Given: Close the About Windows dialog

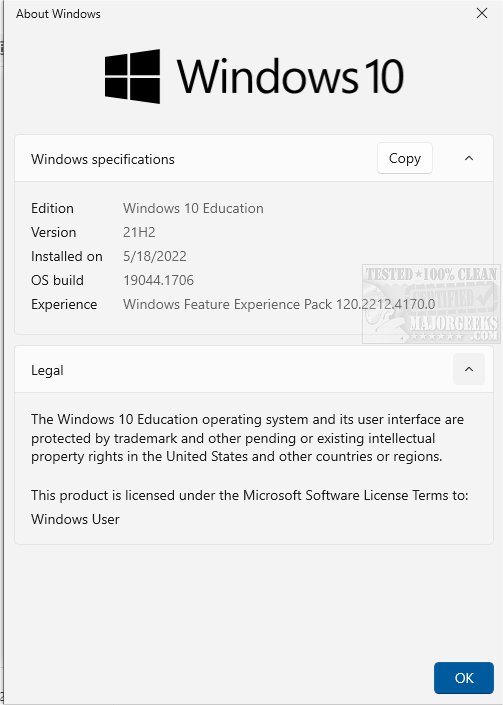Looking at the screenshot, I should [x=482, y=13].
